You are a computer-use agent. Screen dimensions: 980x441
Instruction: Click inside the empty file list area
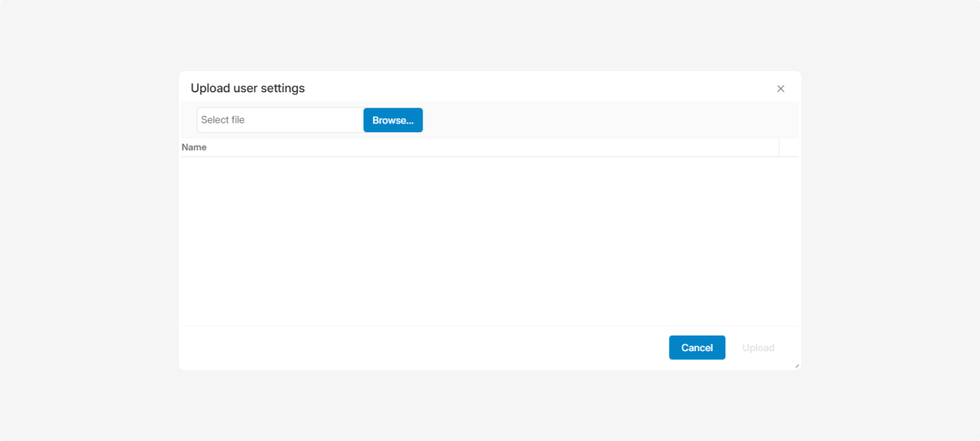pos(488,241)
